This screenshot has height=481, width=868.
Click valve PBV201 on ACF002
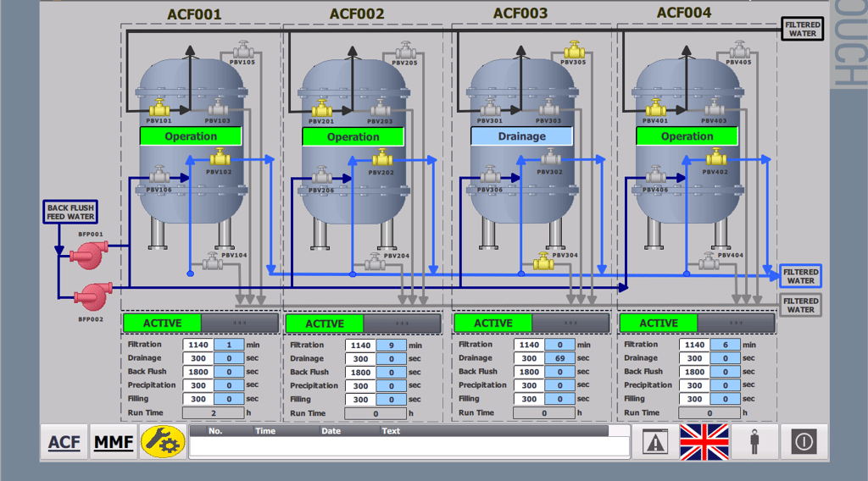(321, 108)
